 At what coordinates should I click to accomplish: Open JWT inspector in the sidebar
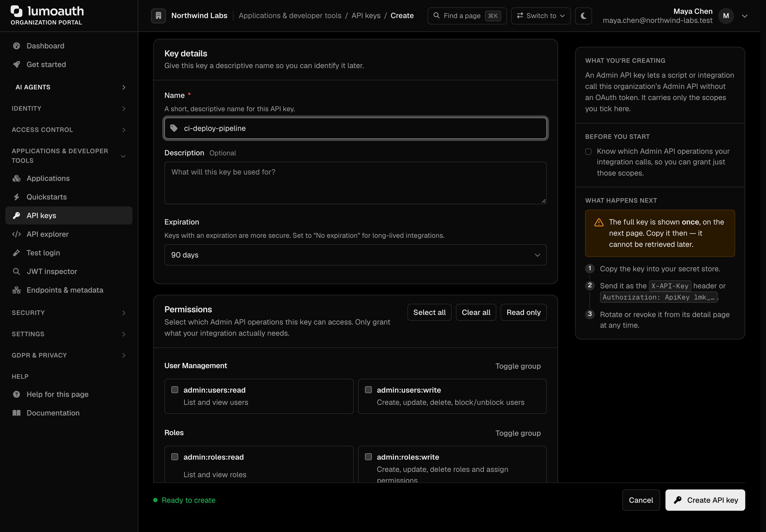69,271
